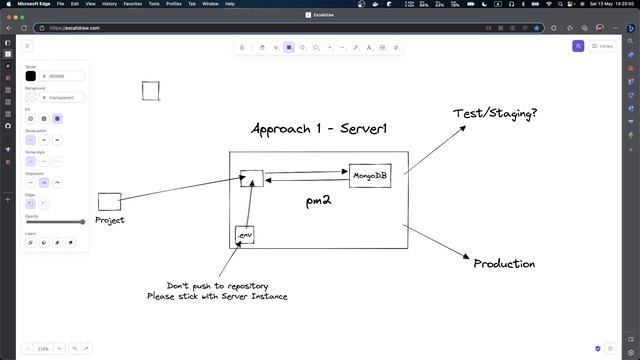Viewport: 640px width, 360px height.
Task: Select the Diamond shape tool
Action: coord(302,48)
